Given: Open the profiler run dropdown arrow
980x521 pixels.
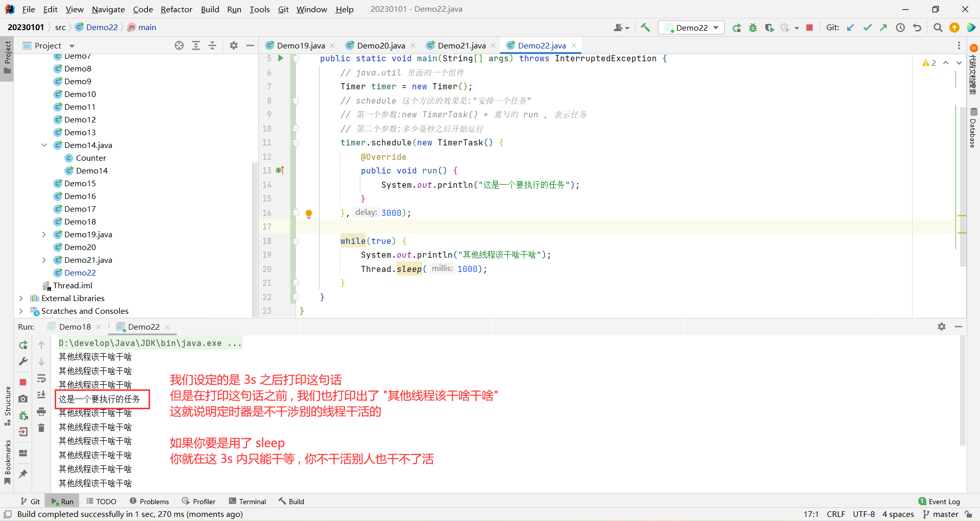Looking at the screenshot, I should pyautogui.click(x=797, y=28).
